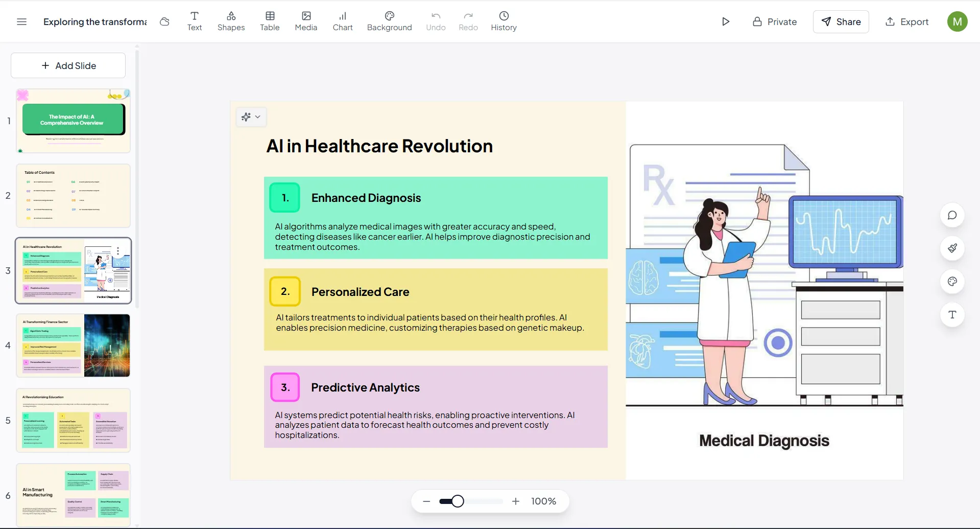Open the user profile avatar M
The image size is (980, 529).
coord(958,21)
